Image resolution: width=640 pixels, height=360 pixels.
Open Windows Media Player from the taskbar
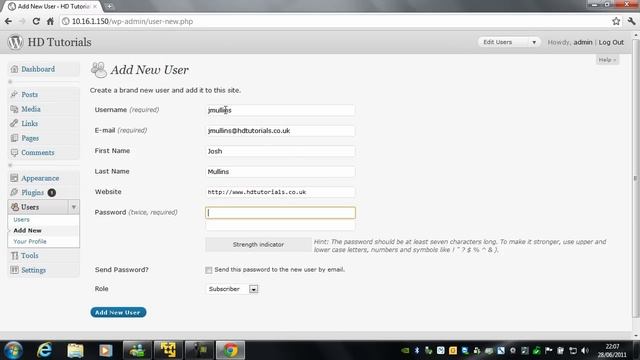pyautogui.click(x=106, y=350)
